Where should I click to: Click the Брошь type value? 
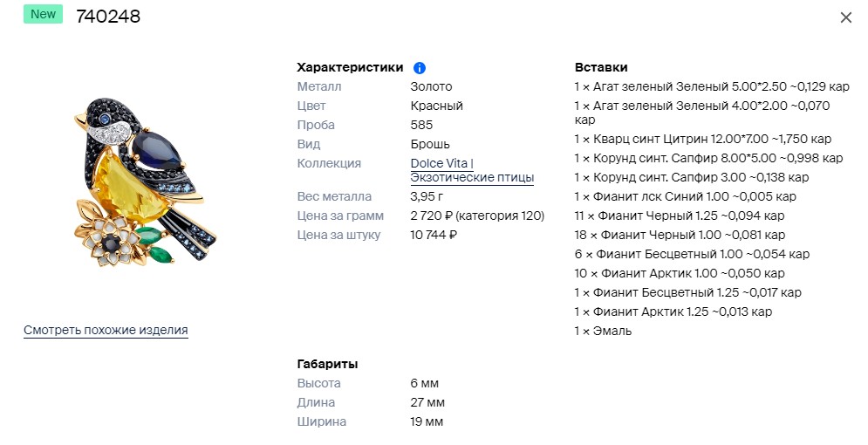click(430, 145)
